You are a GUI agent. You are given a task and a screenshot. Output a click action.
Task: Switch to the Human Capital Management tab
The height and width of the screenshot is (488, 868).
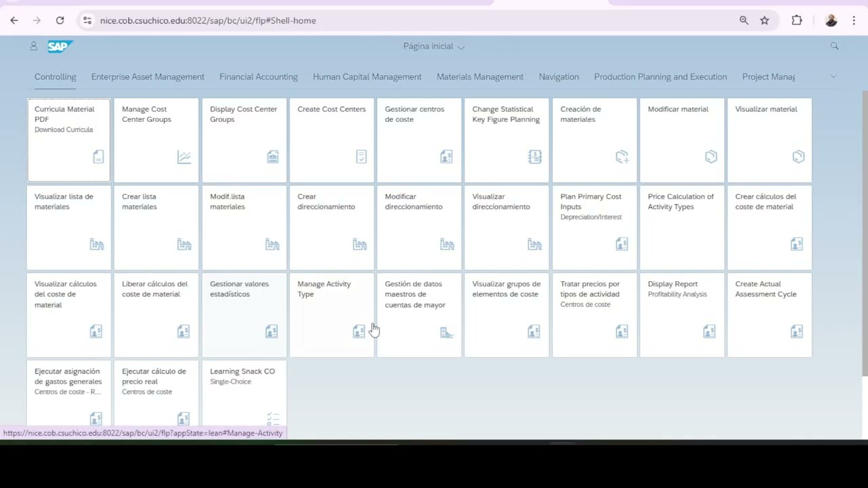pos(367,77)
